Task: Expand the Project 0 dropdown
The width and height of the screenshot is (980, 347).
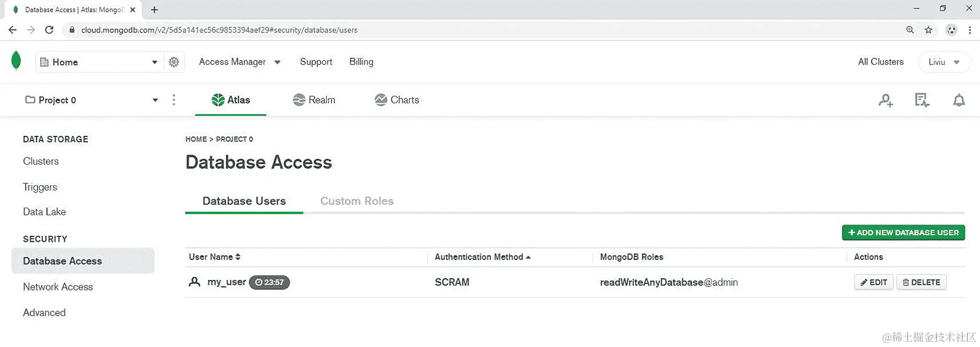Action: pos(92,100)
